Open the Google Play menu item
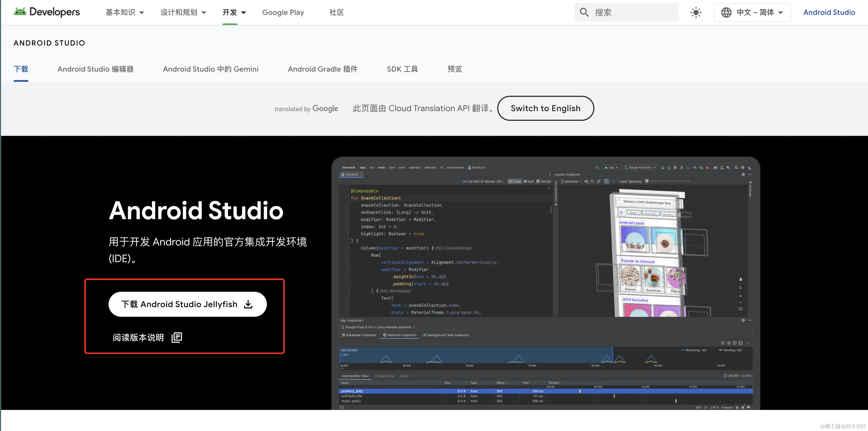The height and width of the screenshot is (431, 868). [x=283, y=12]
